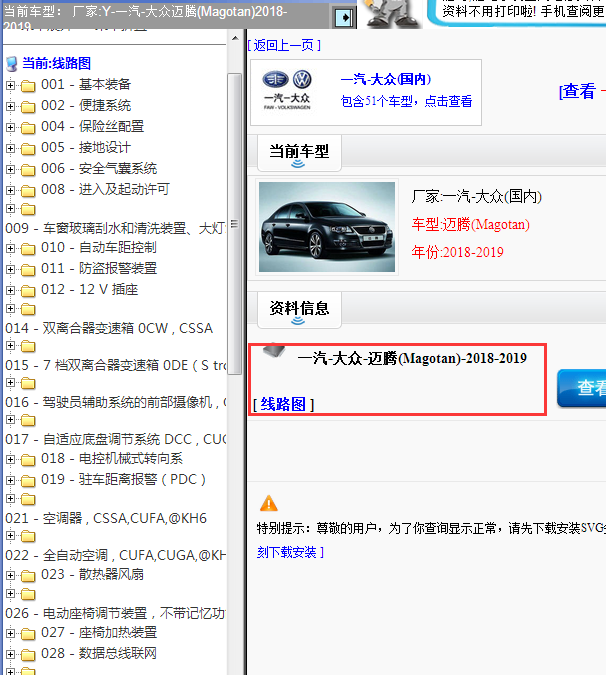Click the 011 防盗报警装置 folder icon
The image size is (606, 675).
[28, 269]
